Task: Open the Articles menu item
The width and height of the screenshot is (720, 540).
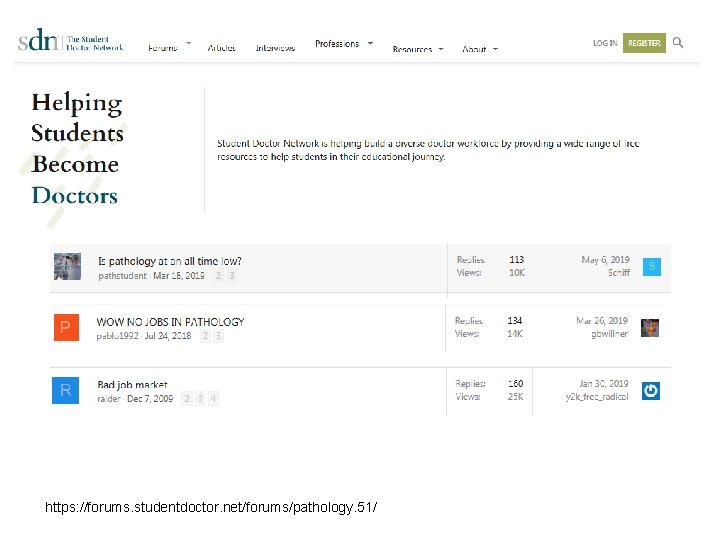Action: click(x=221, y=48)
